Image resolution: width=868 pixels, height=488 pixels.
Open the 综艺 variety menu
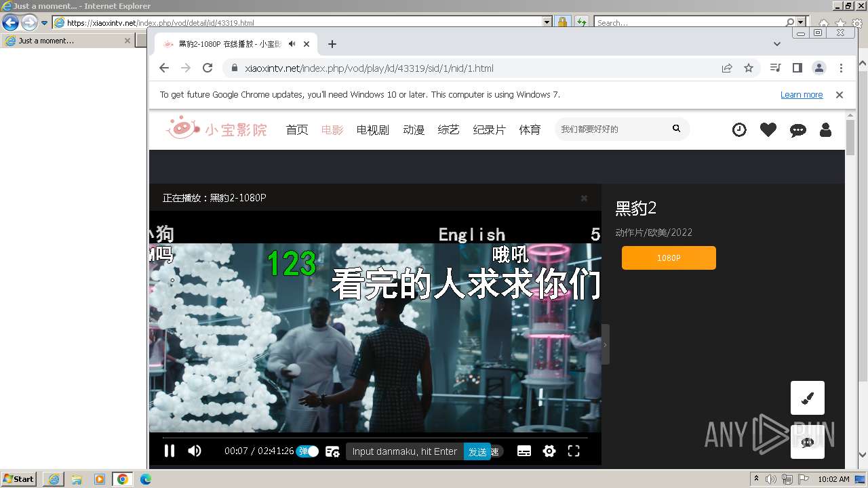point(449,129)
